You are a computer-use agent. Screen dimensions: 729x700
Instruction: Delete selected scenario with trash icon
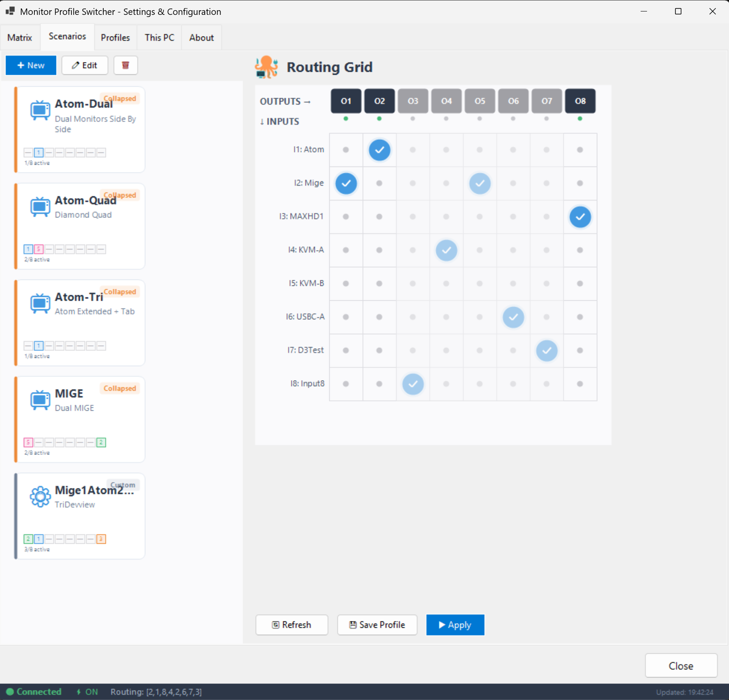(125, 65)
